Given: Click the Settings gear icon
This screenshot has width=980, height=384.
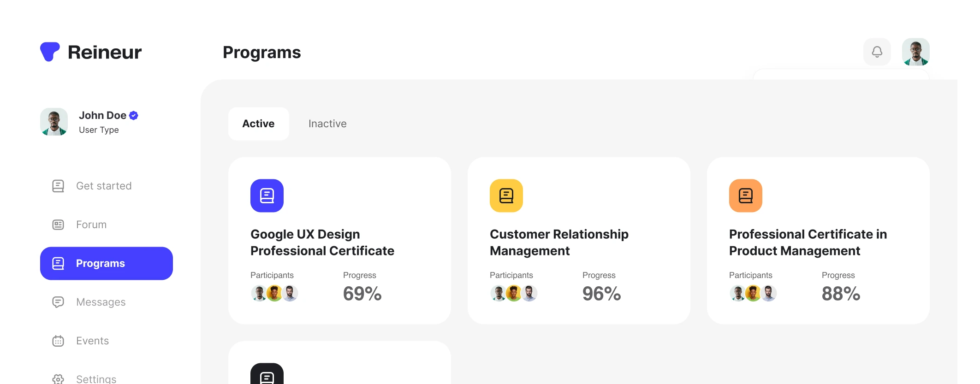Looking at the screenshot, I should click(x=58, y=379).
